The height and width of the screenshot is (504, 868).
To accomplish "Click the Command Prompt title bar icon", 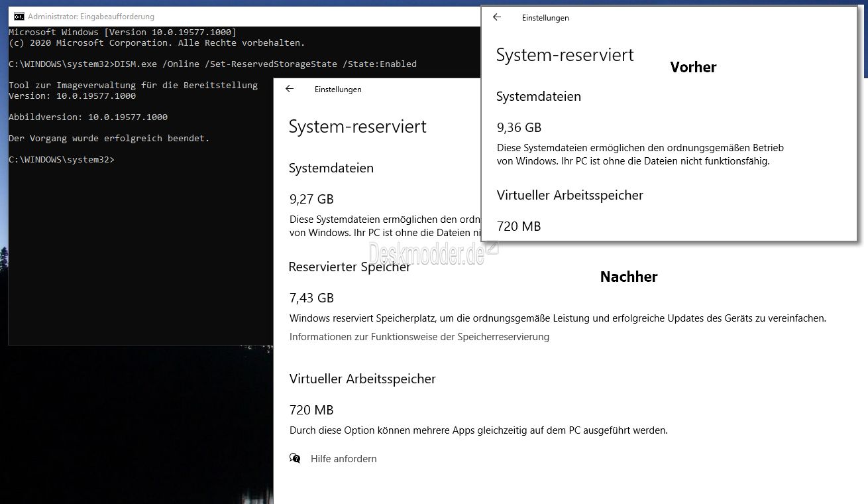I will tap(19, 17).
